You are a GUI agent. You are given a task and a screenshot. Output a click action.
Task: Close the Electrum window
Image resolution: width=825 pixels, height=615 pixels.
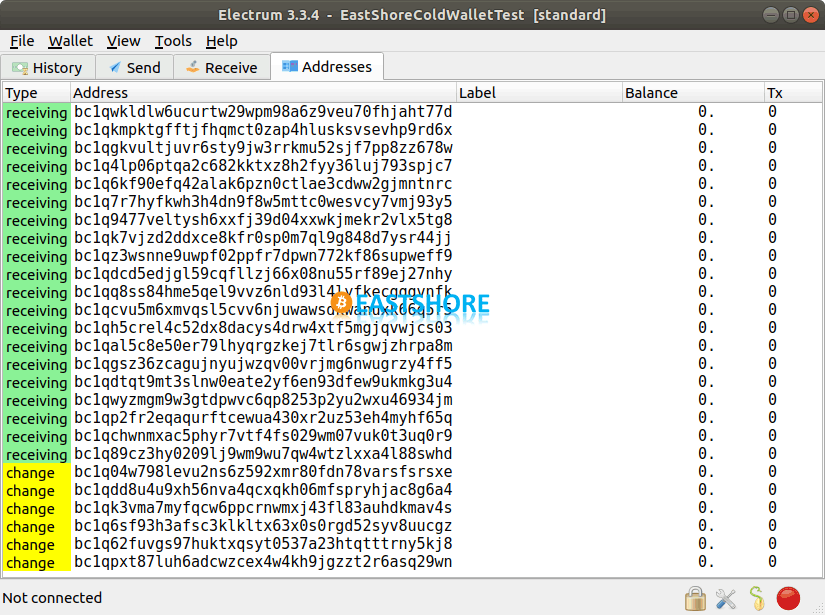point(811,15)
